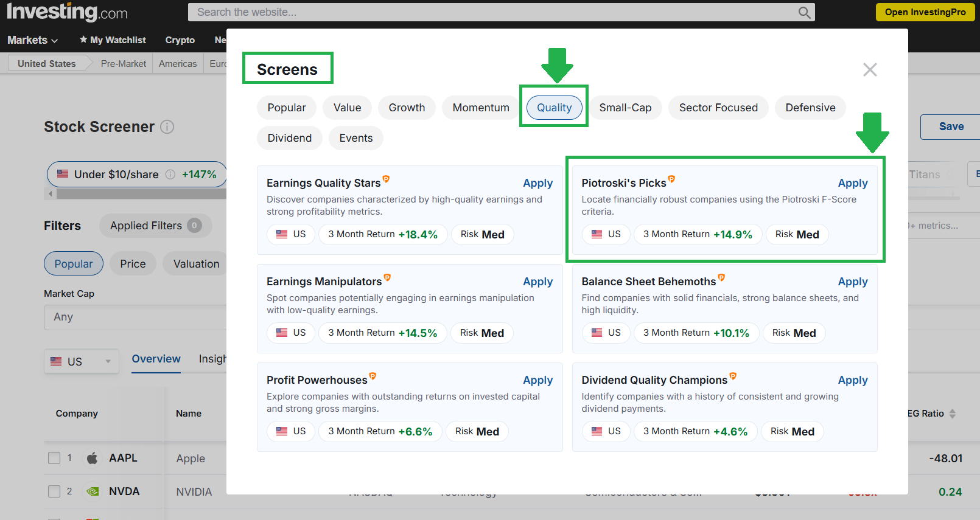Click the NVIDIA logo icon
Image resolution: width=980 pixels, height=520 pixels.
pos(93,491)
